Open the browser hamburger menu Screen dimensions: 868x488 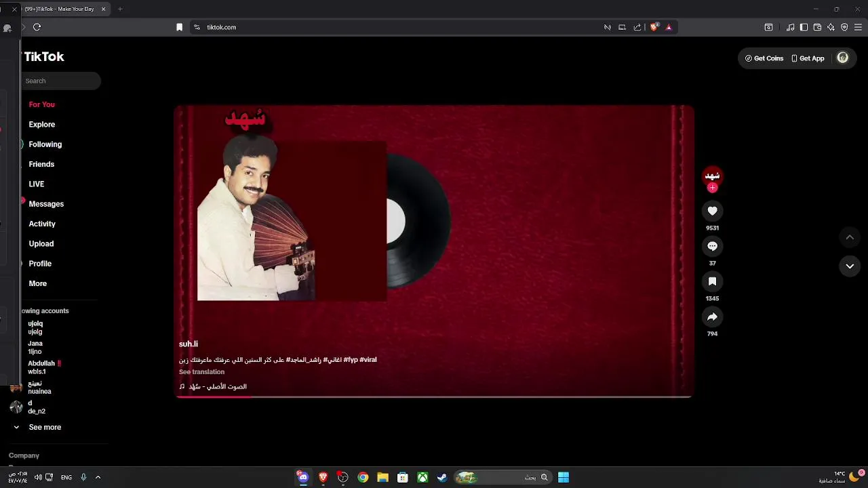pos(858,27)
